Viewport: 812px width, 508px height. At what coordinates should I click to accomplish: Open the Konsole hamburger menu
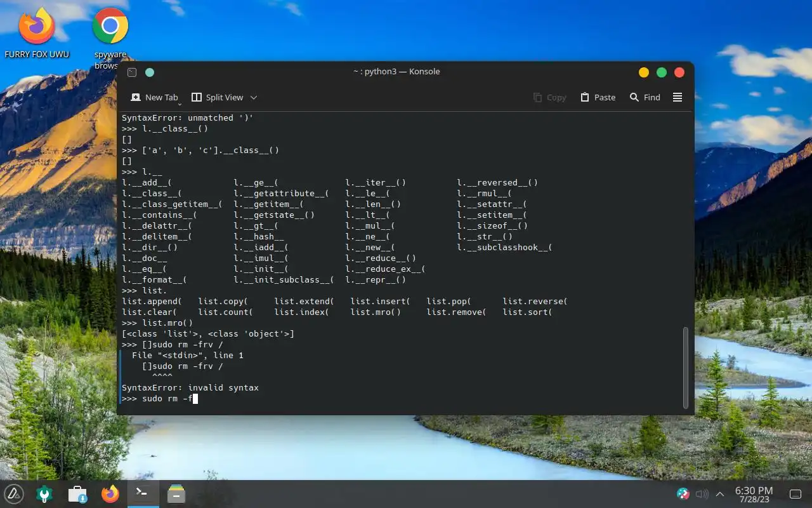click(x=678, y=97)
